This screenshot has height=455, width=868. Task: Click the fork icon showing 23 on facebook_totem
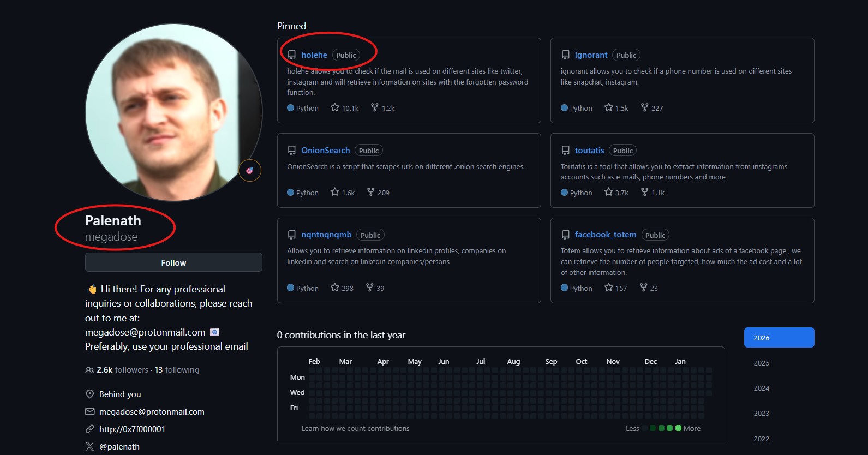(x=644, y=288)
